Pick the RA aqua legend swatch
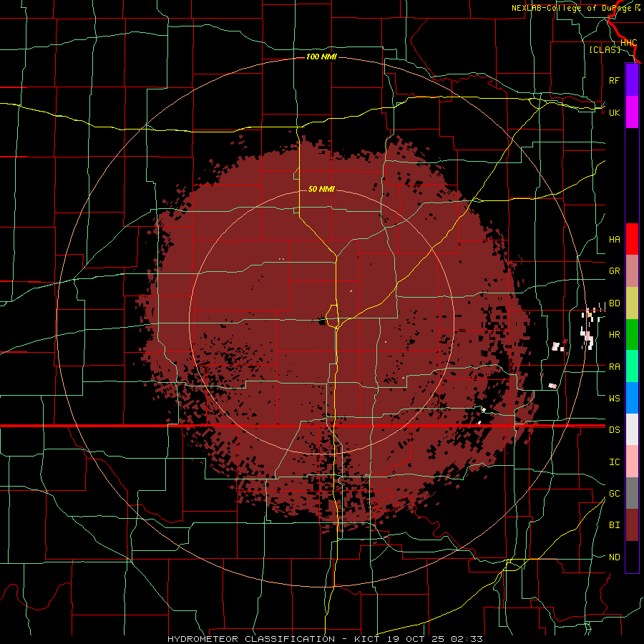This screenshot has width=644, height=644. (x=632, y=366)
